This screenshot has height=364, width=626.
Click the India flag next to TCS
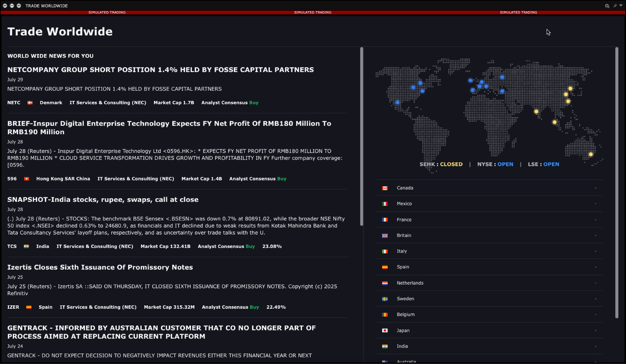pos(27,246)
